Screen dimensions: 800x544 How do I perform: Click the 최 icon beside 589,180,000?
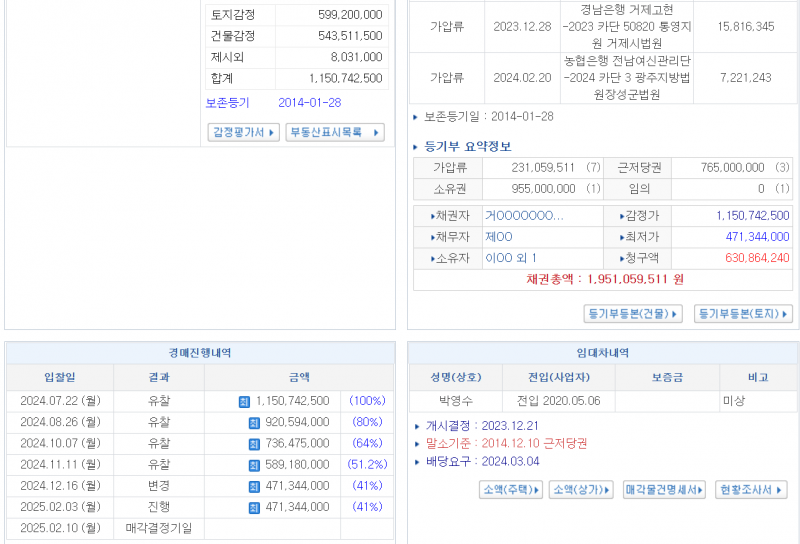tap(254, 465)
